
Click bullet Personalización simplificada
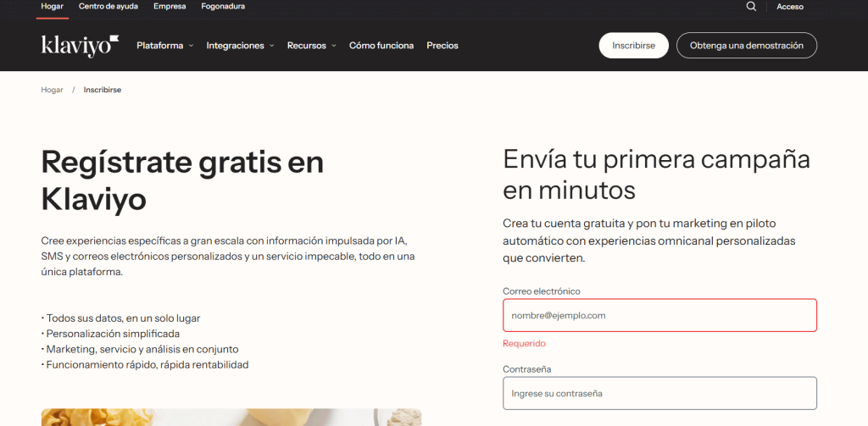click(110, 334)
